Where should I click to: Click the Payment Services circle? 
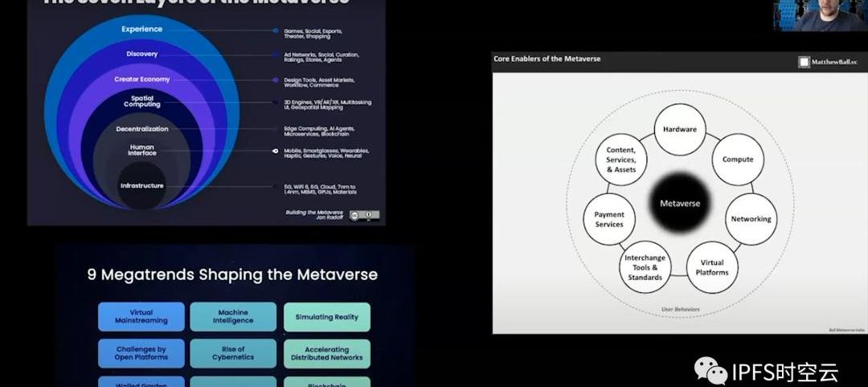609,220
